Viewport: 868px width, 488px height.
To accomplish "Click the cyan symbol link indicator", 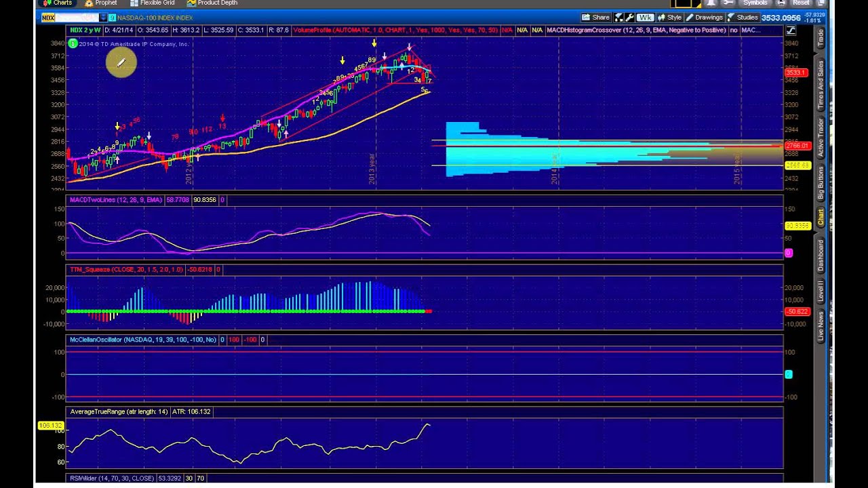I will click(x=112, y=18).
